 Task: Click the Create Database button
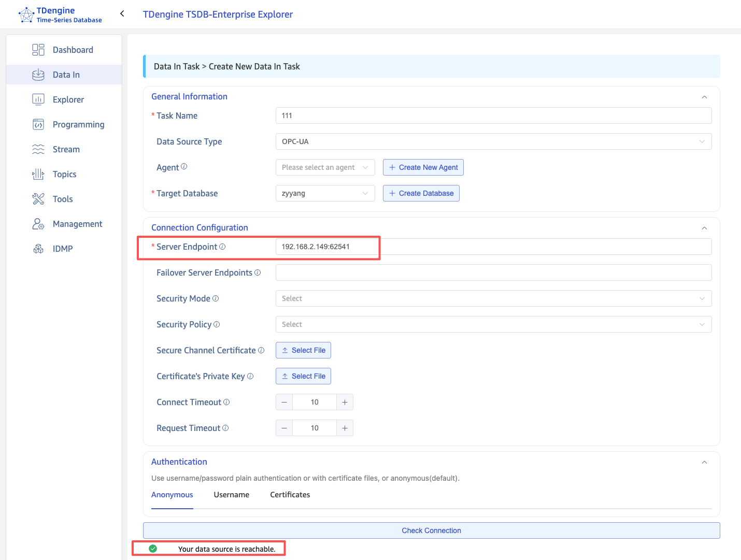click(421, 193)
